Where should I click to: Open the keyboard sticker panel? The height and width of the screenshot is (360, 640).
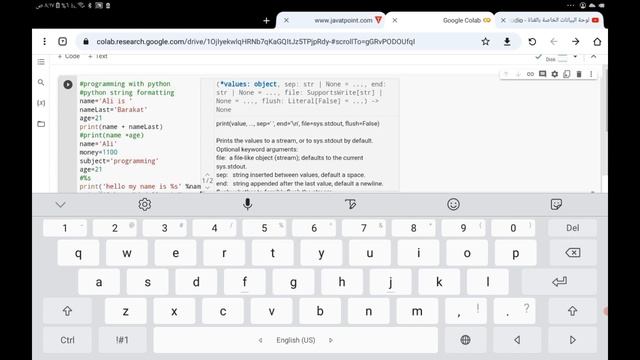pyautogui.click(x=556, y=204)
